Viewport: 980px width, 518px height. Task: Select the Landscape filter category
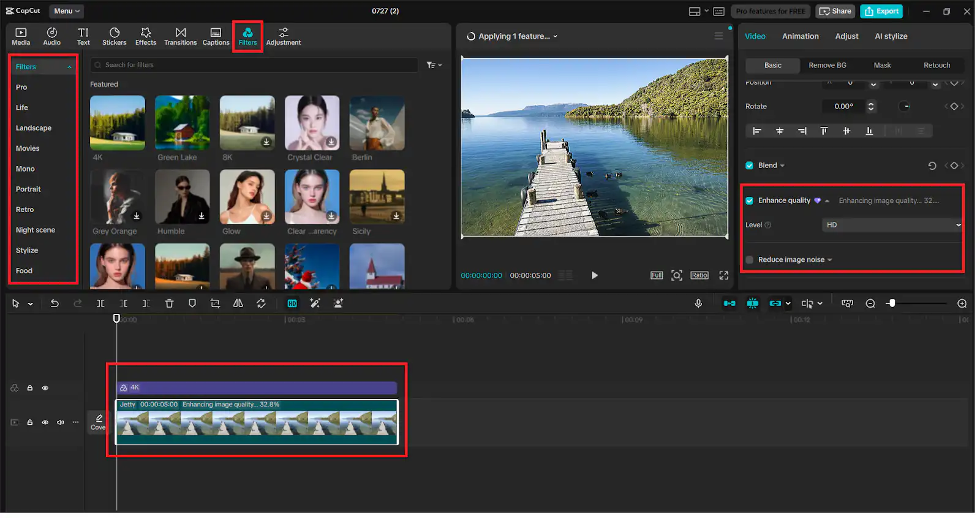click(x=34, y=128)
